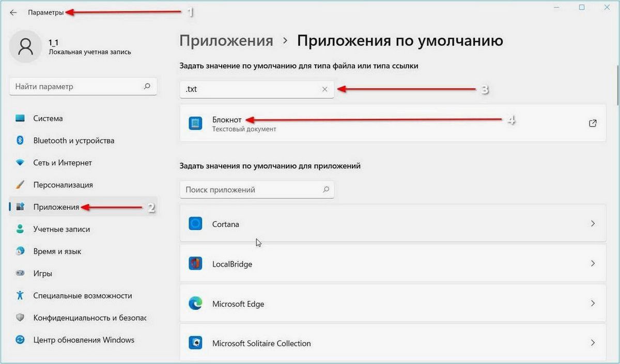Viewport: 620px width, 364px height.
Task: Click the Блокнот default app entry
Action: pyautogui.click(x=393, y=123)
